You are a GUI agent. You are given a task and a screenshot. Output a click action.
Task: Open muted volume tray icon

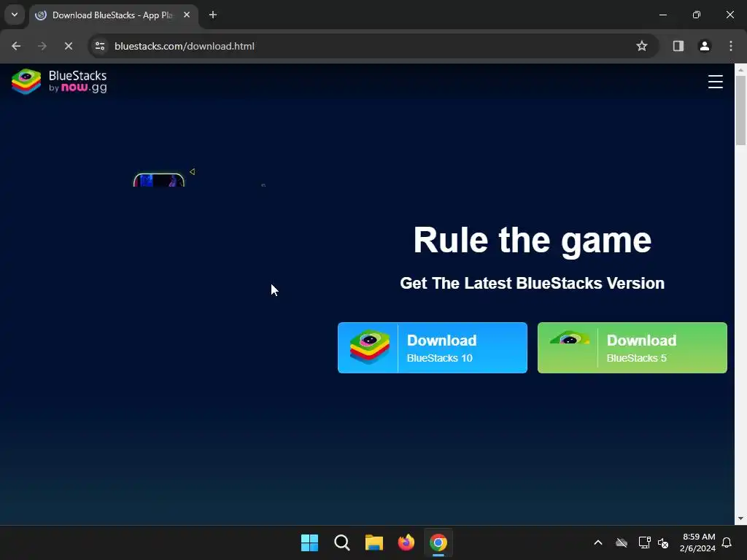(662, 542)
